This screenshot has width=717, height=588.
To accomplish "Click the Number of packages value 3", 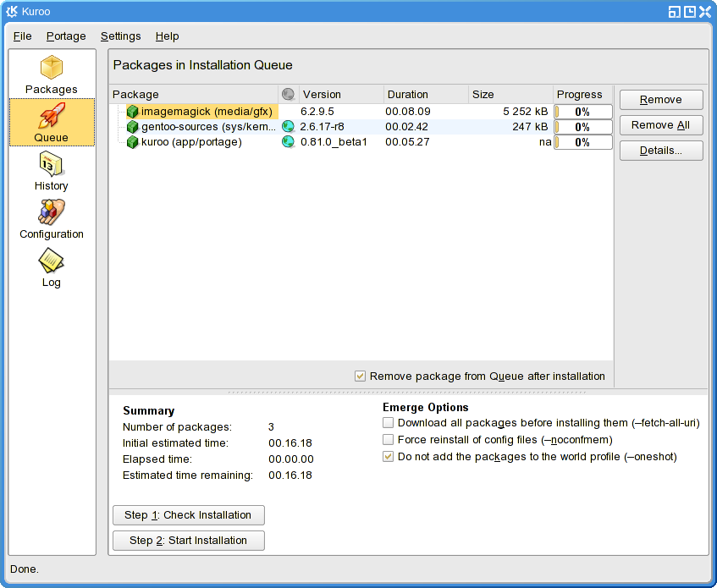I will [271, 427].
